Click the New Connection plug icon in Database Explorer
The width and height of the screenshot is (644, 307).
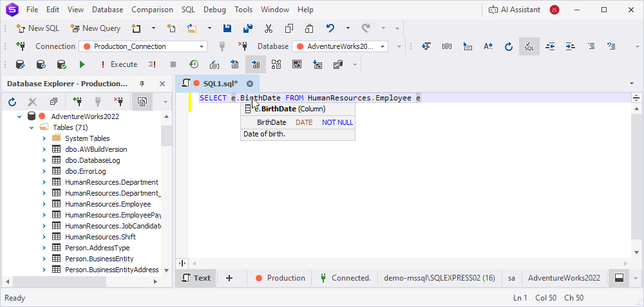click(x=77, y=102)
